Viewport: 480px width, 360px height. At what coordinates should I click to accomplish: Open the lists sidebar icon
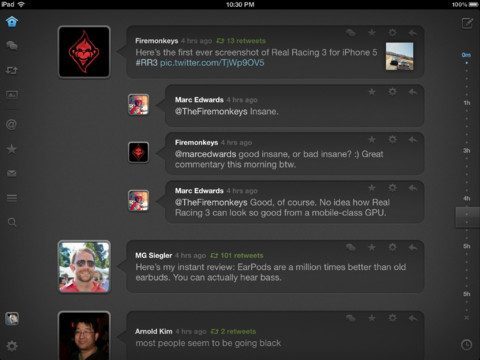click(x=12, y=198)
